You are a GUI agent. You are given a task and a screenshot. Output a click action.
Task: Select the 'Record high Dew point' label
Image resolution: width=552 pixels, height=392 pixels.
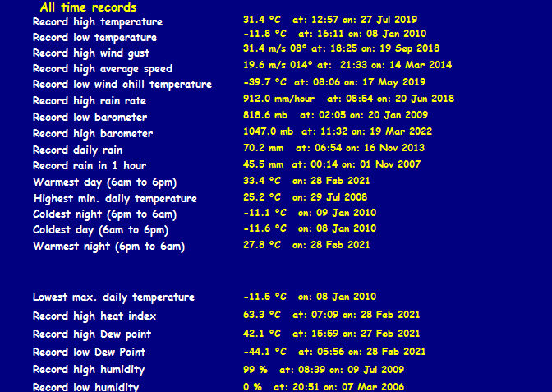(x=92, y=334)
